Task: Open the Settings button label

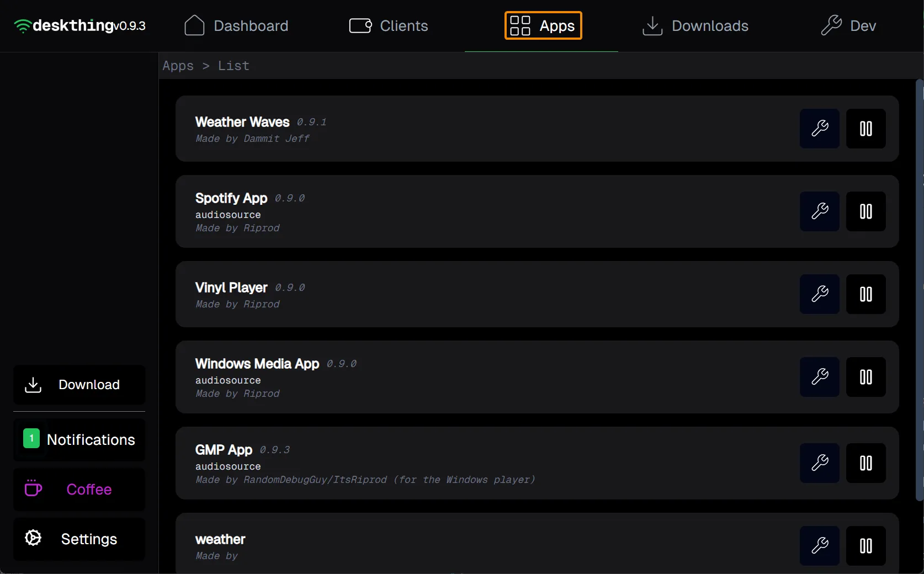Action: click(89, 539)
